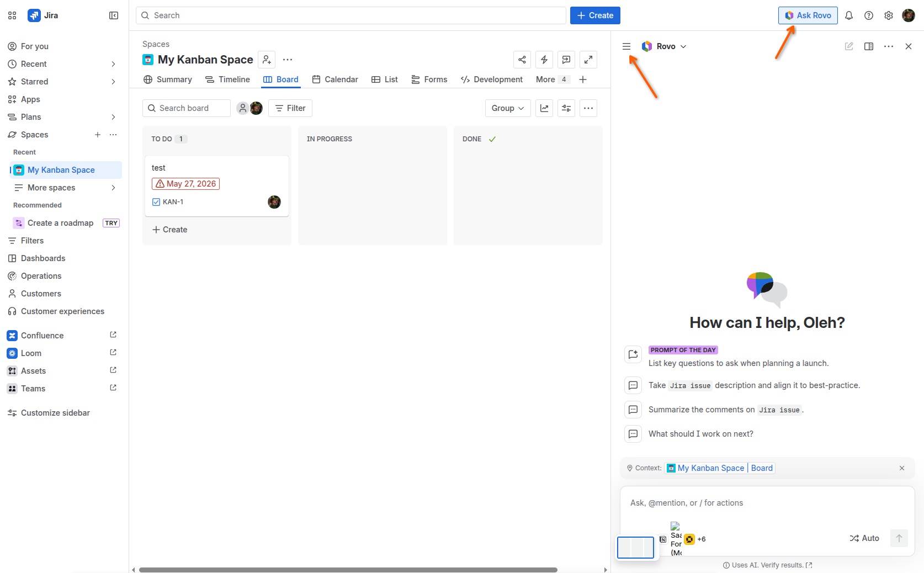This screenshot has height=573, width=924.
Task: Open the settings gear icon
Action: (889, 15)
